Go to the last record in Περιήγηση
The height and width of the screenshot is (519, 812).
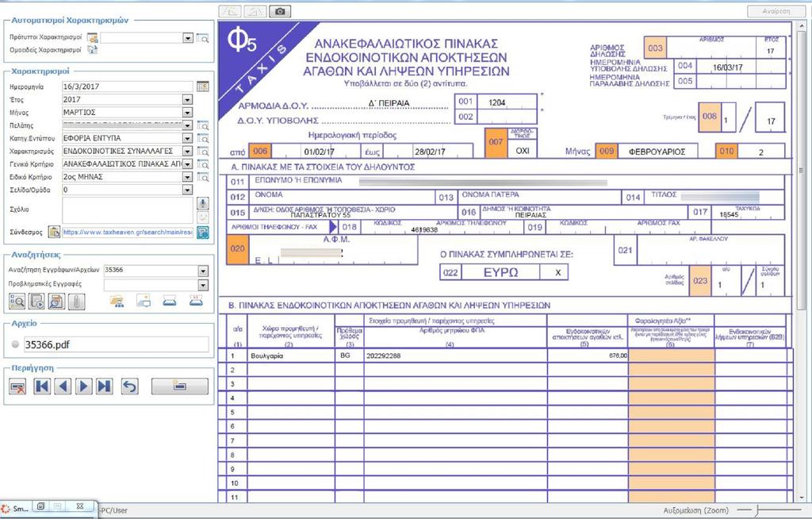pos(104,386)
